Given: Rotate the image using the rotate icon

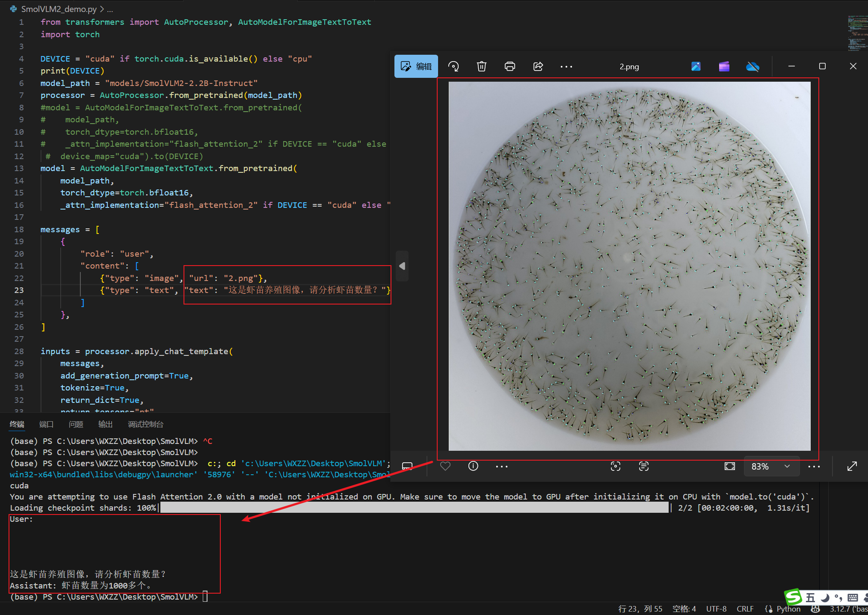Looking at the screenshot, I should tap(453, 66).
